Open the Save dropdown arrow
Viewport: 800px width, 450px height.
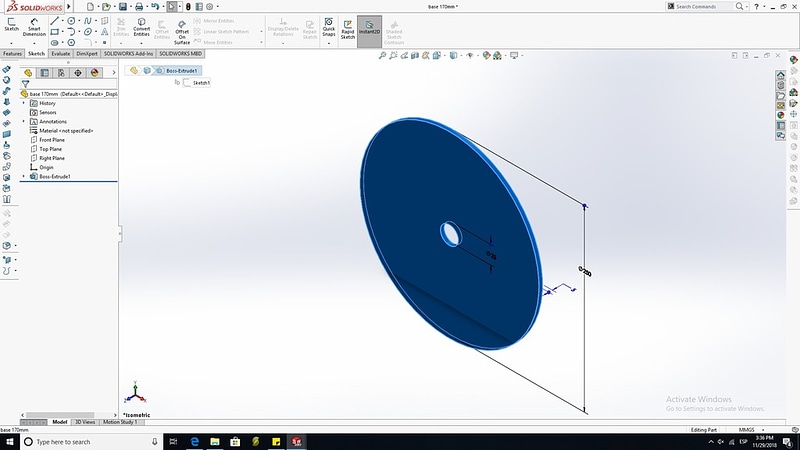[130, 7]
